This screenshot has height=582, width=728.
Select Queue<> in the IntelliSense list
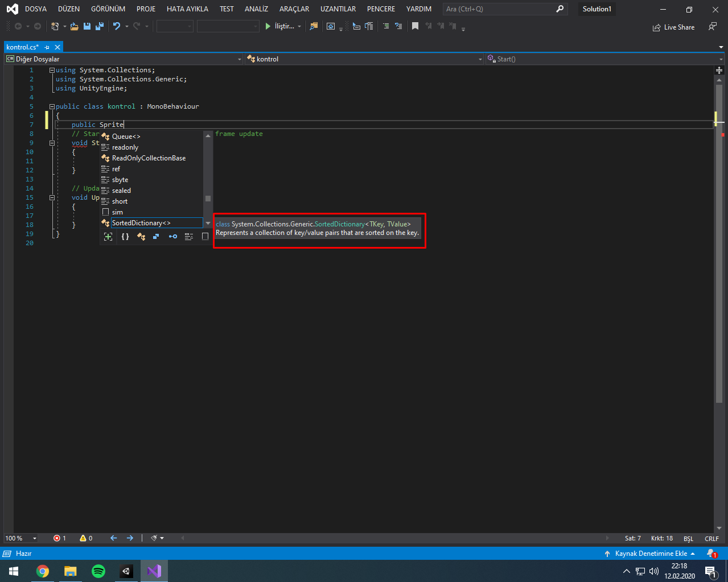point(151,137)
